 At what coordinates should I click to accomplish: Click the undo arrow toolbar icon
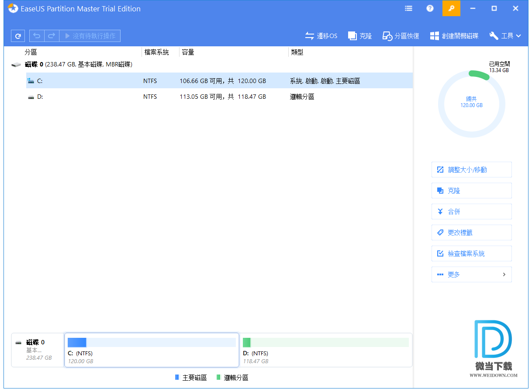(37, 36)
